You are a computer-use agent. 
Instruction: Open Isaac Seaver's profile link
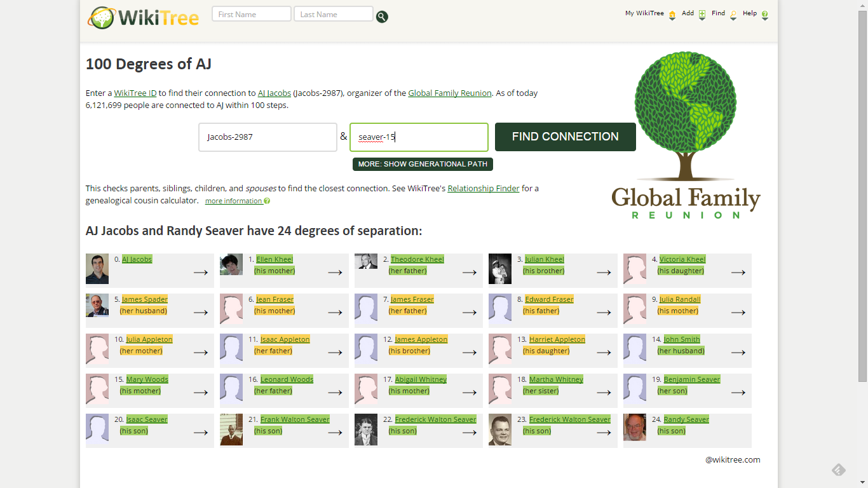click(x=147, y=419)
